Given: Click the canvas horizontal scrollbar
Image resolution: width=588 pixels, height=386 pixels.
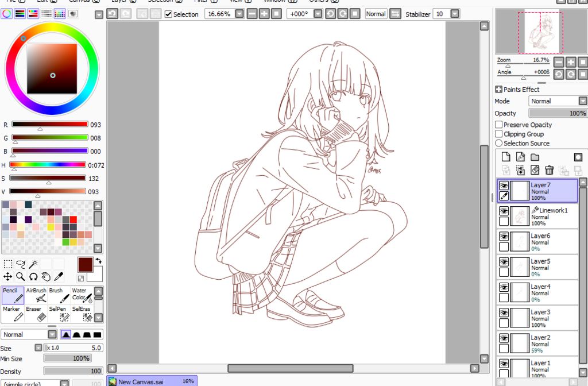Looking at the screenshot, I should tap(290, 368).
